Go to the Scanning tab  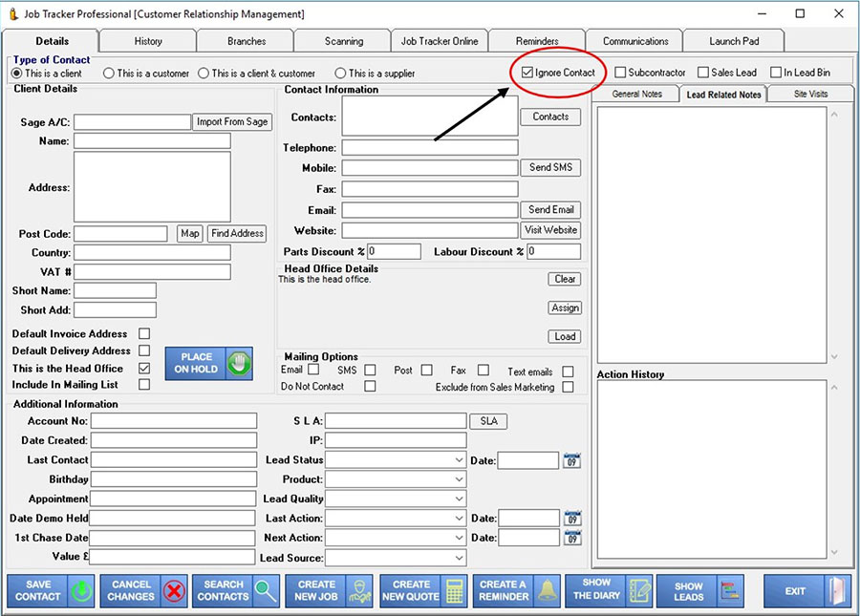click(343, 41)
